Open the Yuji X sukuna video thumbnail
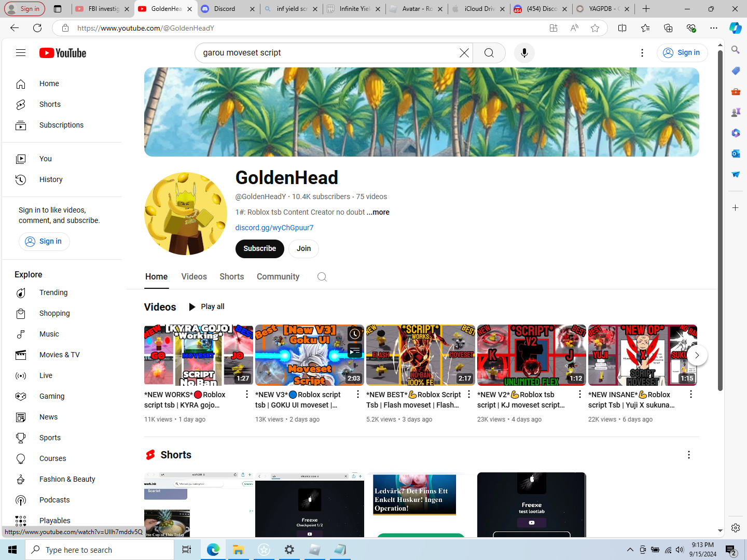 pyautogui.click(x=643, y=355)
